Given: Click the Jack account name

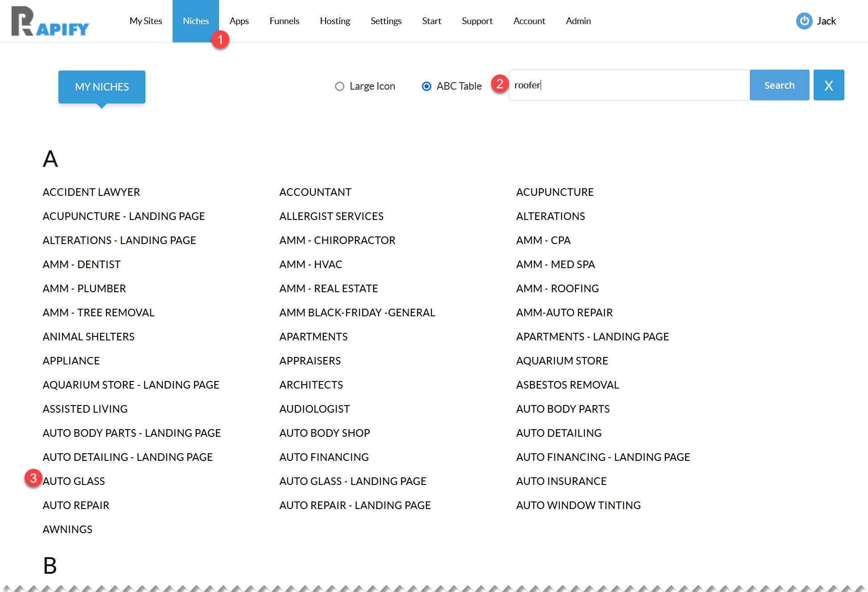Looking at the screenshot, I should tap(826, 21).
